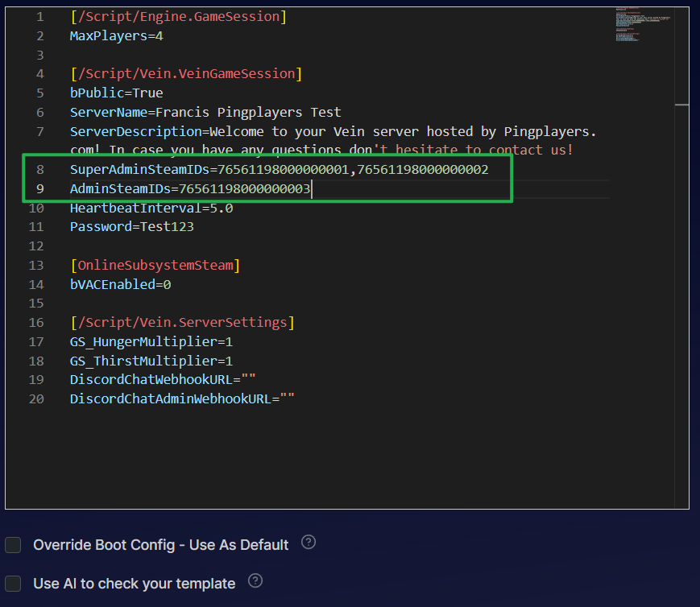The height and width of the screenshot is (607, 700).
Task: Select the ServerName=Francis Pingplayers Test line
Action: click(205, 112)
